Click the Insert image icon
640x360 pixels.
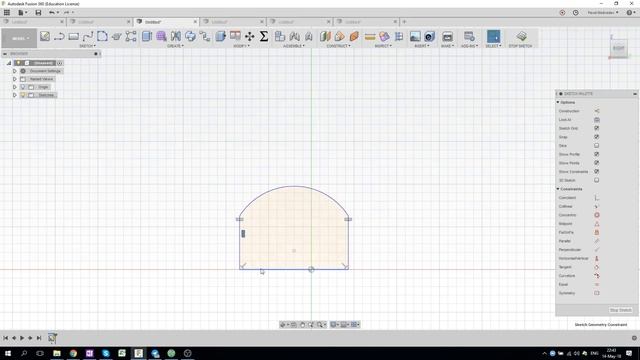point(415,36)
